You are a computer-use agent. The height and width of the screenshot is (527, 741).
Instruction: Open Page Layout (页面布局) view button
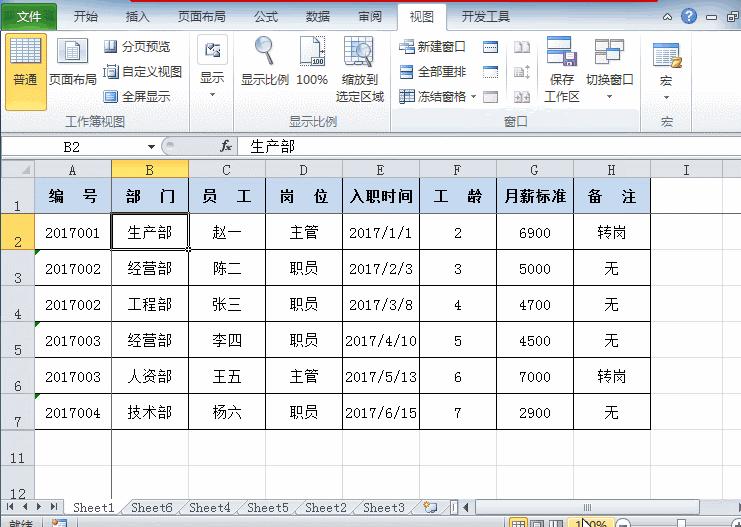click(x=72, y=62)
